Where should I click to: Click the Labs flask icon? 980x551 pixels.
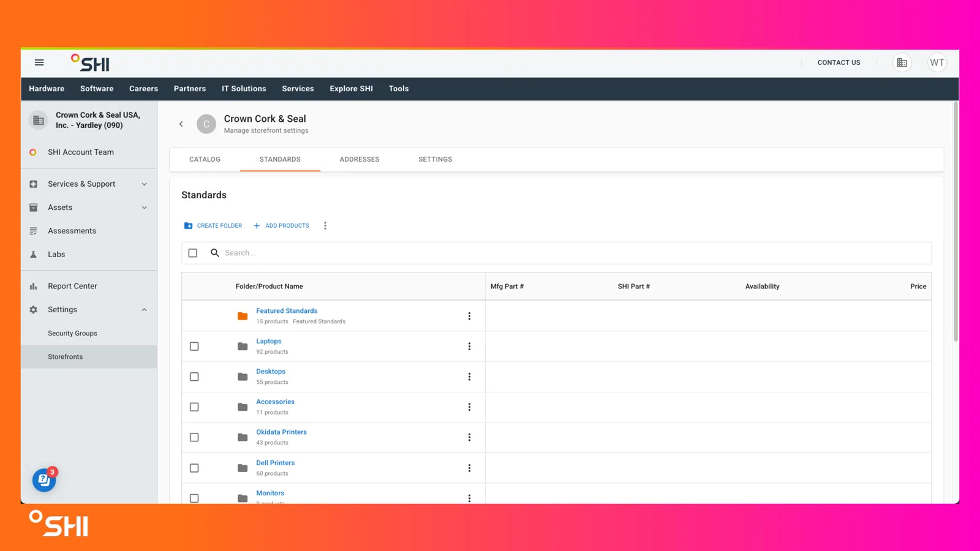pos(33,254)
